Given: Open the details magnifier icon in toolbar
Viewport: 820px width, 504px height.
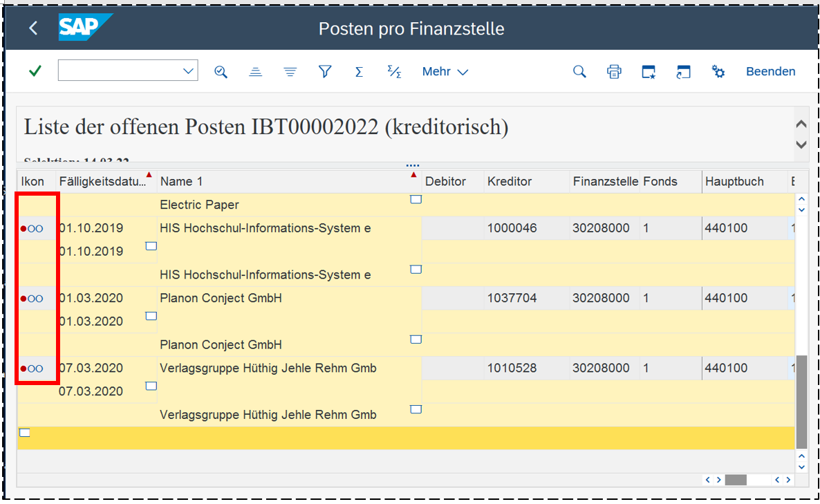Looking at the screenshot, I should click(221, 72).
